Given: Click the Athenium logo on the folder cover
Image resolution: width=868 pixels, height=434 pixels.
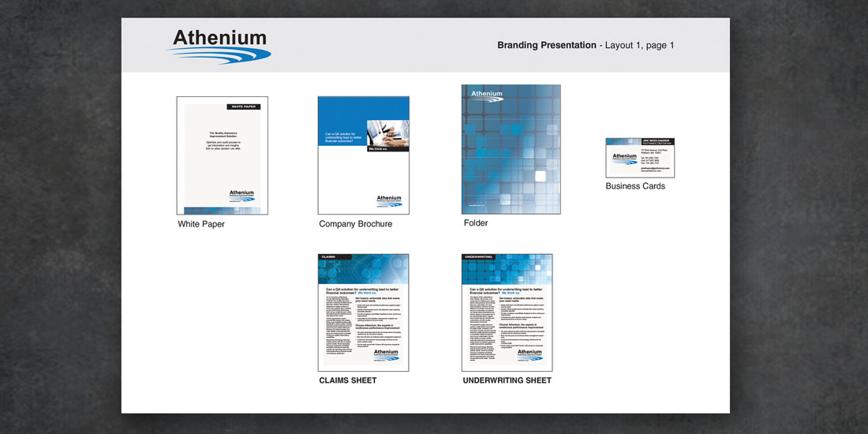Looking at the screenshot, I should [x=487, y=95].
